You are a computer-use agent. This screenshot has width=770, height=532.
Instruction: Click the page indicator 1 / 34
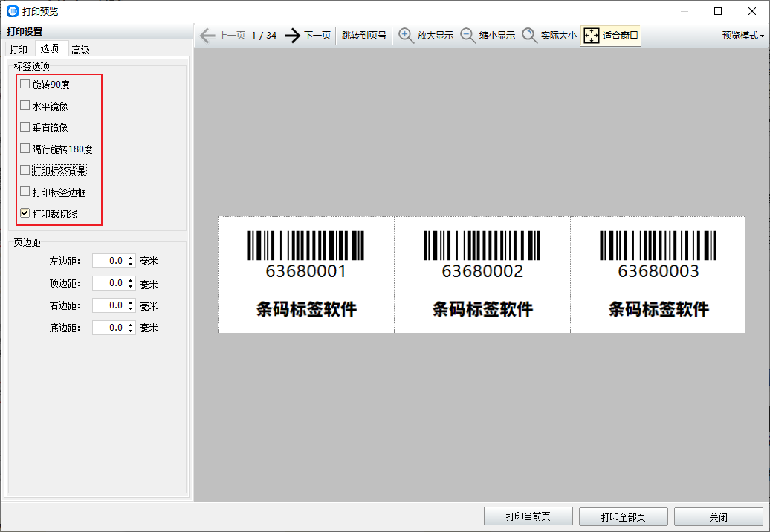(264, 36)
